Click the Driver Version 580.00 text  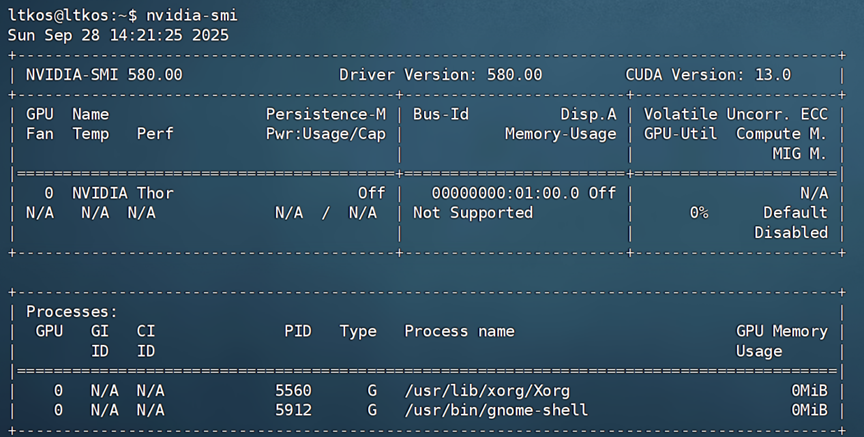pyautogui.click(x=440, y=74)
